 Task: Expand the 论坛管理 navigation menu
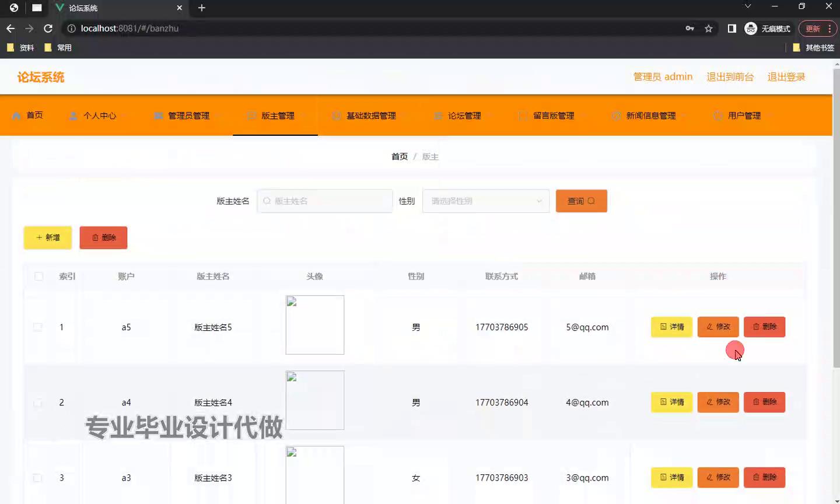[464, 116]
